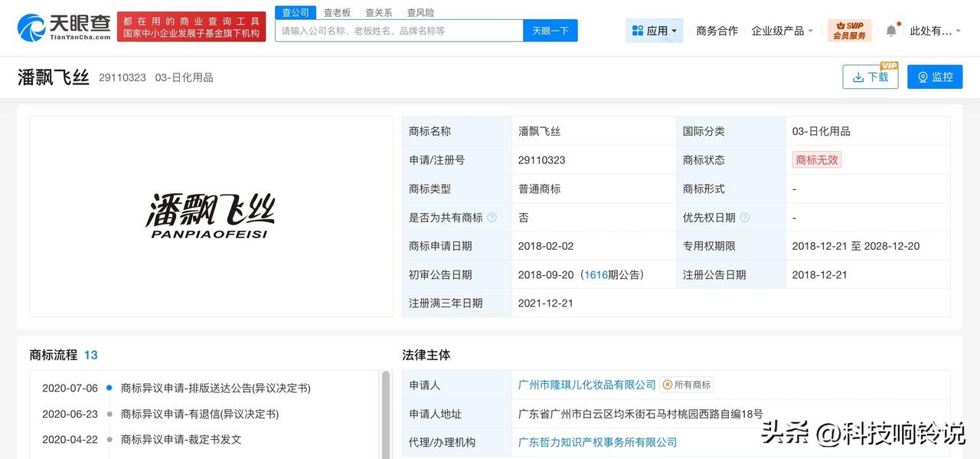Switch to the 查关系 search tab
The image size is (980, 459).
point(378,12)
